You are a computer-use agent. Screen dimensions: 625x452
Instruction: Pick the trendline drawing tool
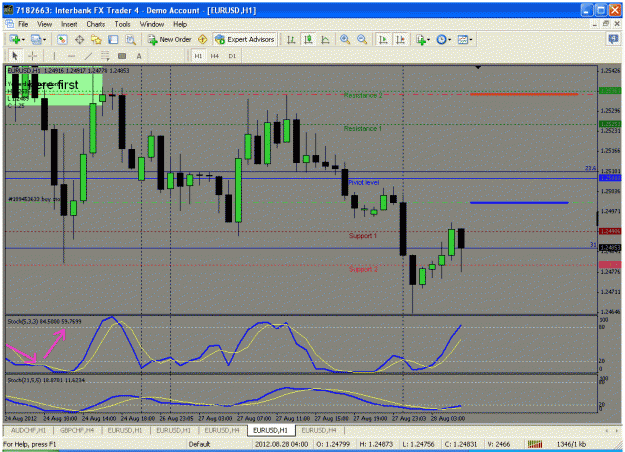click(x=88, y=56)
